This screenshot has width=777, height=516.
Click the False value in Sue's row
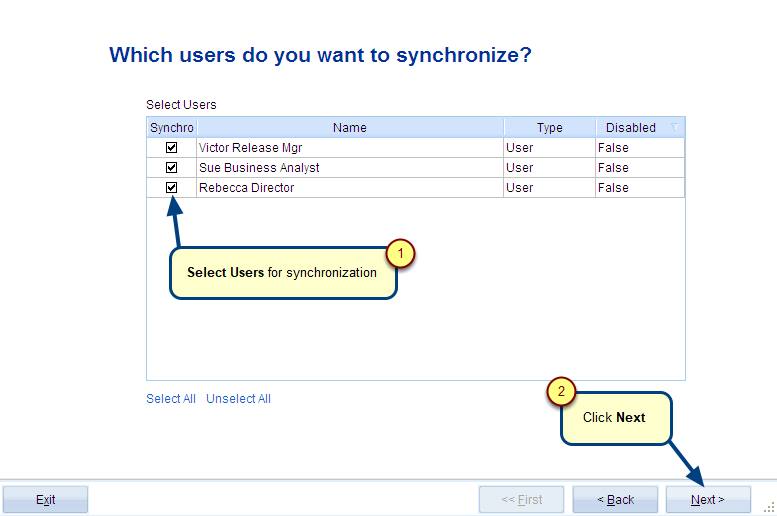[613, 168]
